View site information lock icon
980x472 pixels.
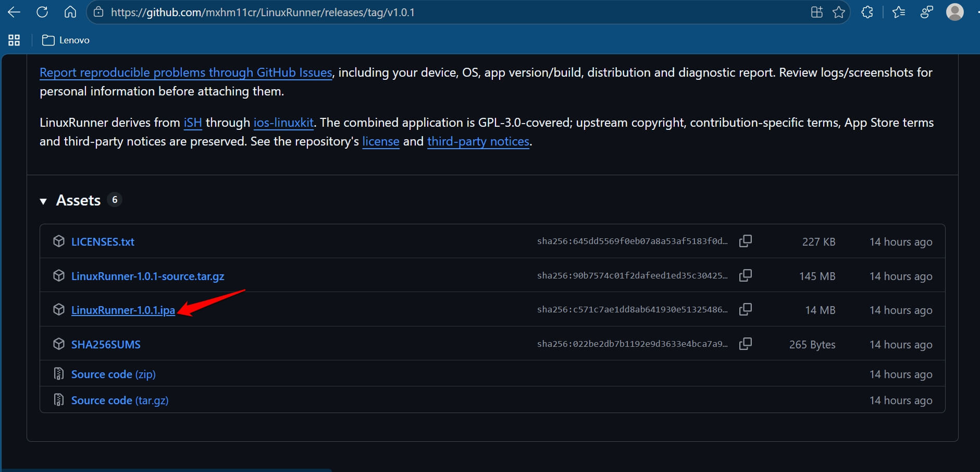98,12
